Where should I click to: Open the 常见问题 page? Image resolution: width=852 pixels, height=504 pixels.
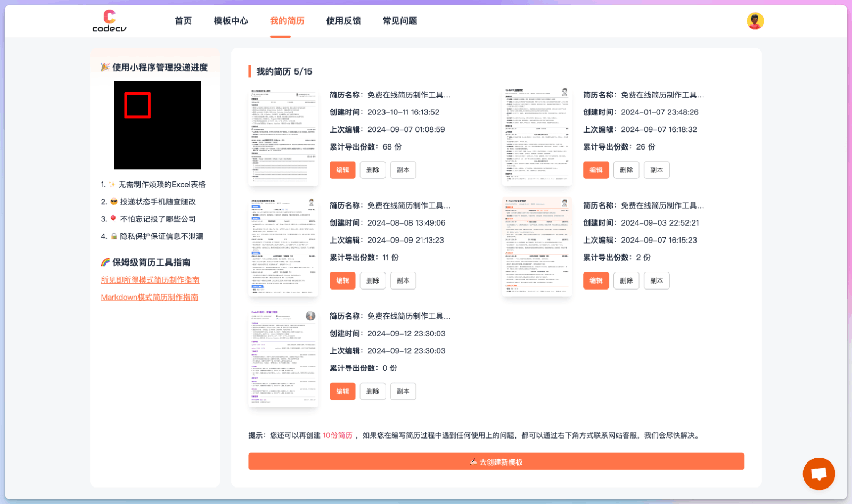click(x=399, y=21)
